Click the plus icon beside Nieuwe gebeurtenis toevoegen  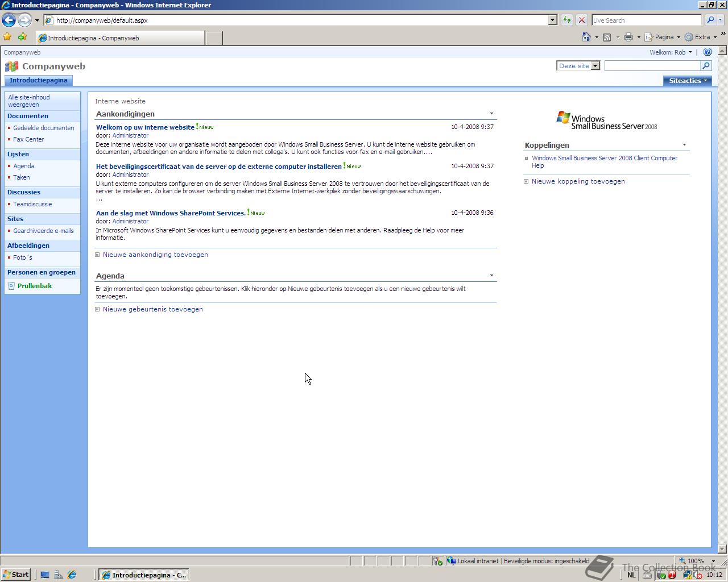click(x=97, y=309)
